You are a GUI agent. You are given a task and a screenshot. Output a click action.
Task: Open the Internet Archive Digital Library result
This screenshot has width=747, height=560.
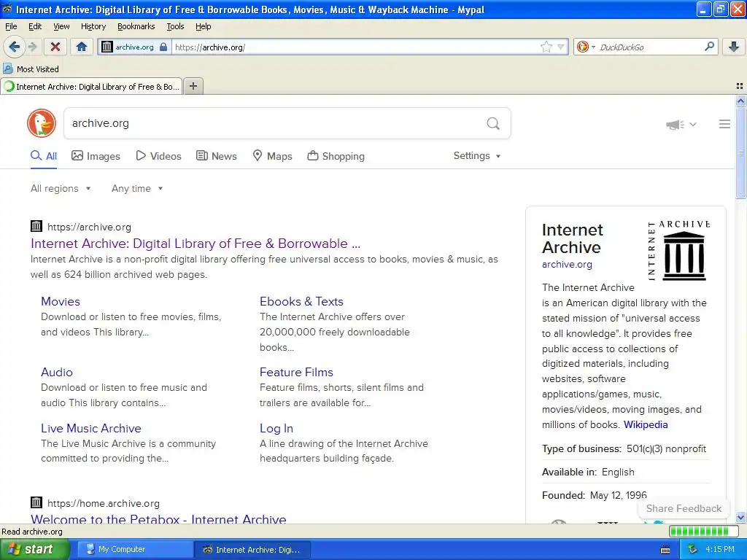coord(196,244)
